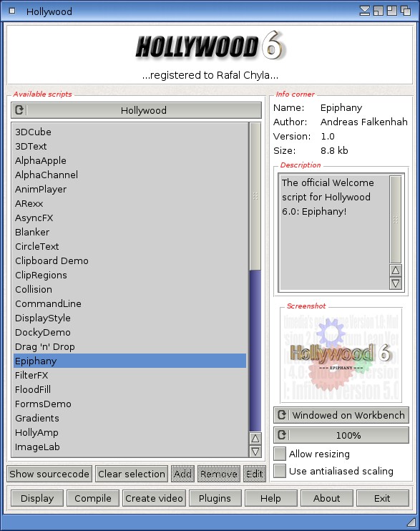The image size is (420, 531).
Task: Click the description box scroll up arrow
Action: 395,271
